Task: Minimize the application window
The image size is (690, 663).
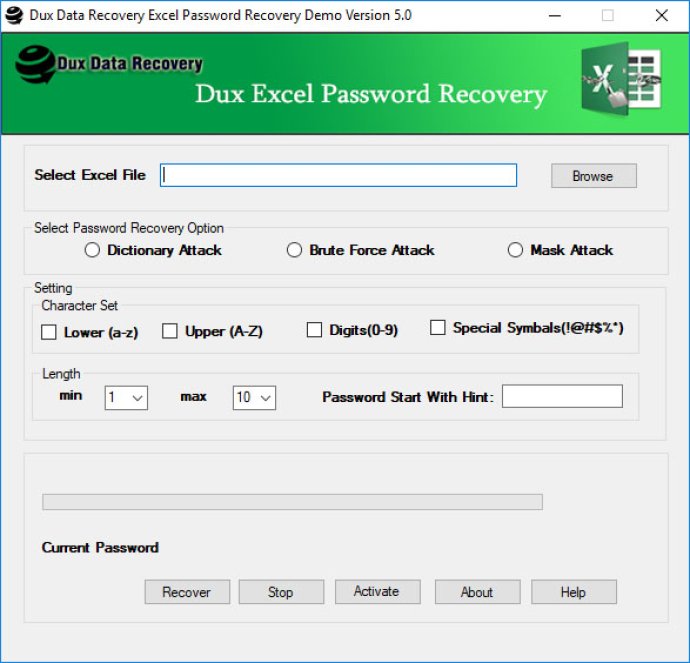Action: click(554, 16)
